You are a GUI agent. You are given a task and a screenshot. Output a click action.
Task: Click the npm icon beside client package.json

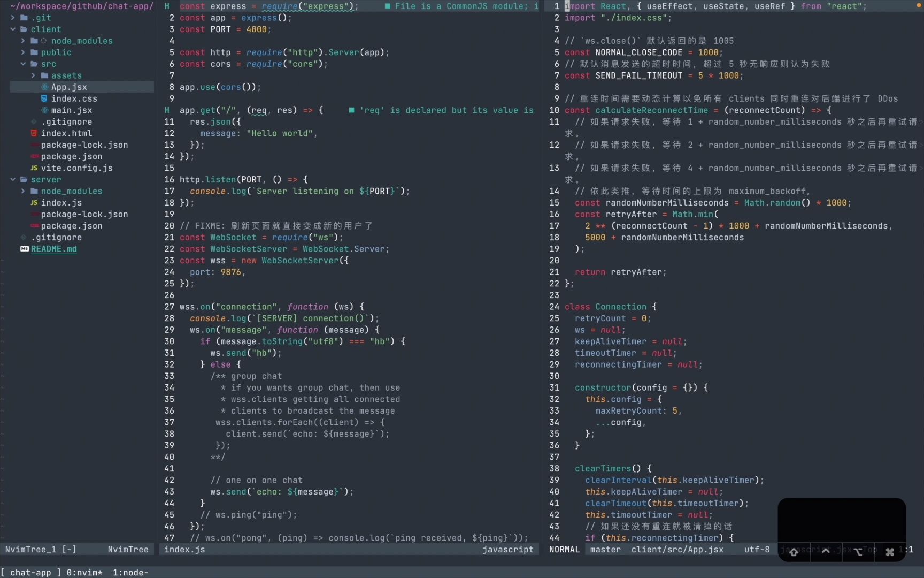pos(34,157)
